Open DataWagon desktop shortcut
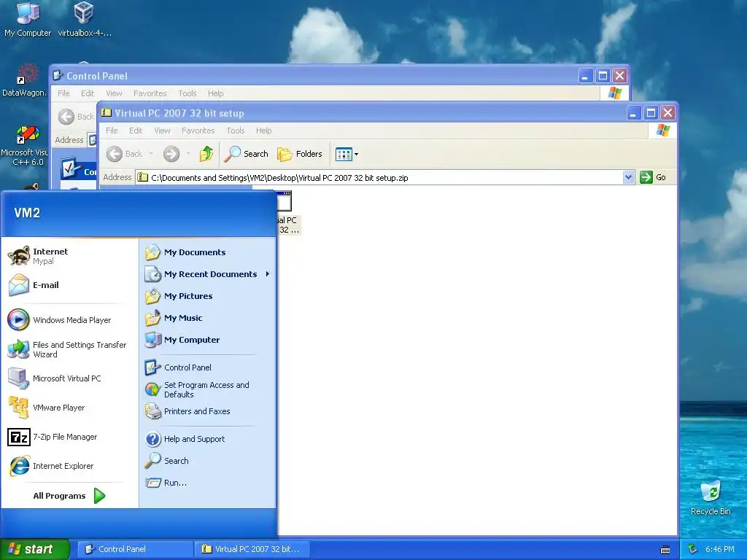Image resolution: width=747 pixels, height=560 pixels. pyautogui.click(x=24, y=81)
